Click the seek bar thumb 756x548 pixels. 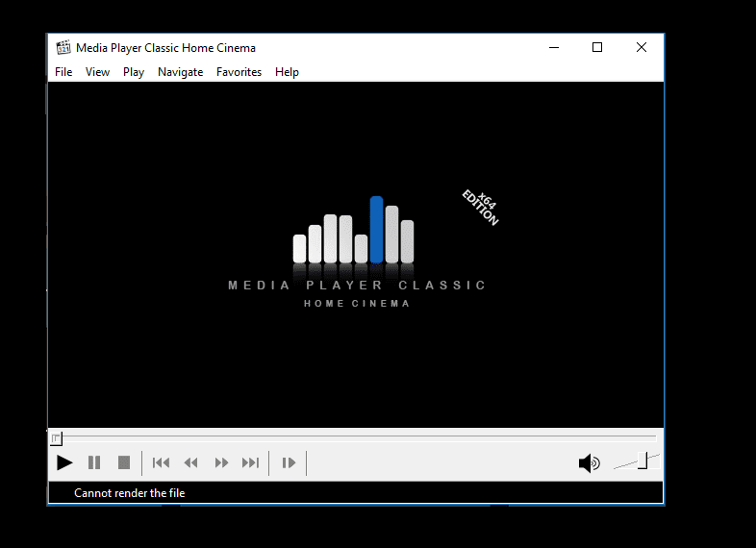[x=56, y=438]
